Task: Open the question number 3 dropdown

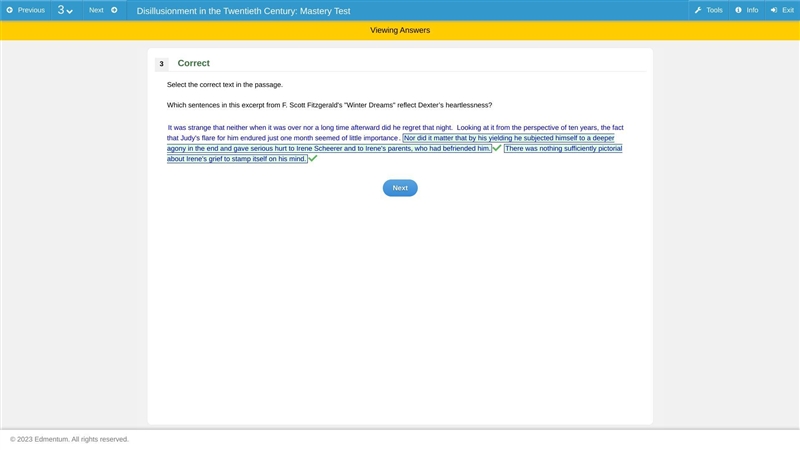Action: pyautogui.click(x=65, y=10)
